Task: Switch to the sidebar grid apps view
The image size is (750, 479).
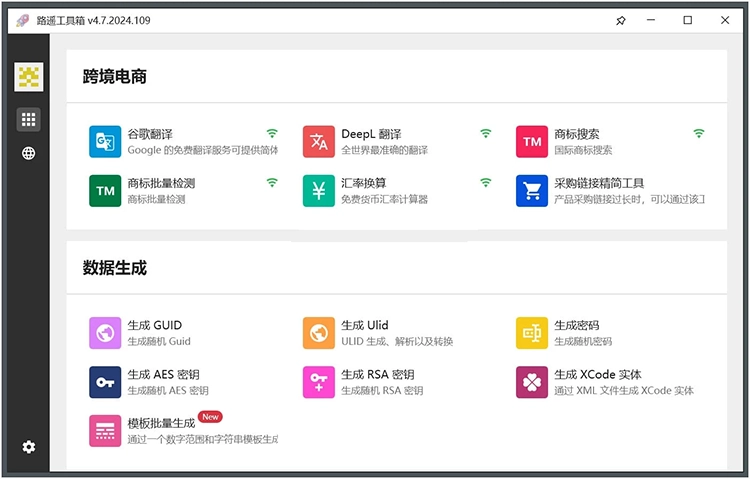Action: pyautogui.click(x=29, y=120)
